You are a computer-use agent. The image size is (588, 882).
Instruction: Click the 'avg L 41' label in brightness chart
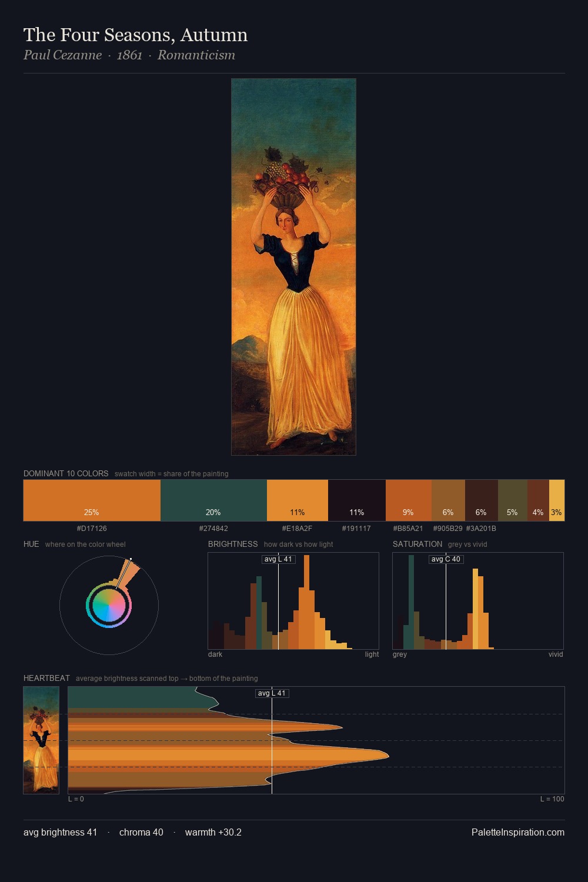pyautogui.click(x=278, y=559)
